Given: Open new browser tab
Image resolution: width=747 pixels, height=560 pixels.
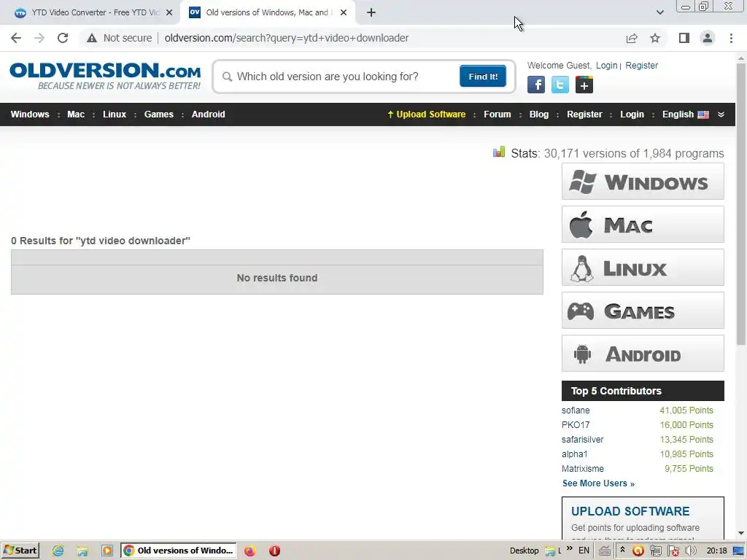Looking at the screenshot, I should pos(371,12).
